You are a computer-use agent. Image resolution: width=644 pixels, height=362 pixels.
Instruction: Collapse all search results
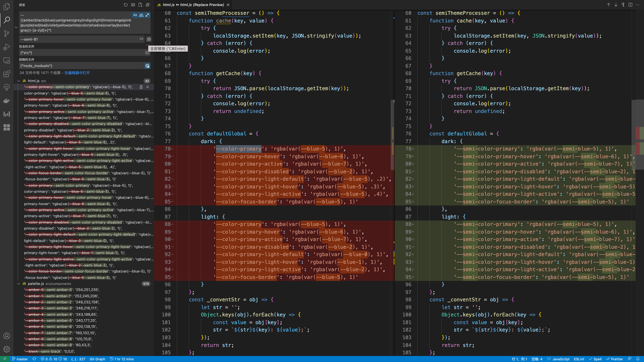click(148, 5)
